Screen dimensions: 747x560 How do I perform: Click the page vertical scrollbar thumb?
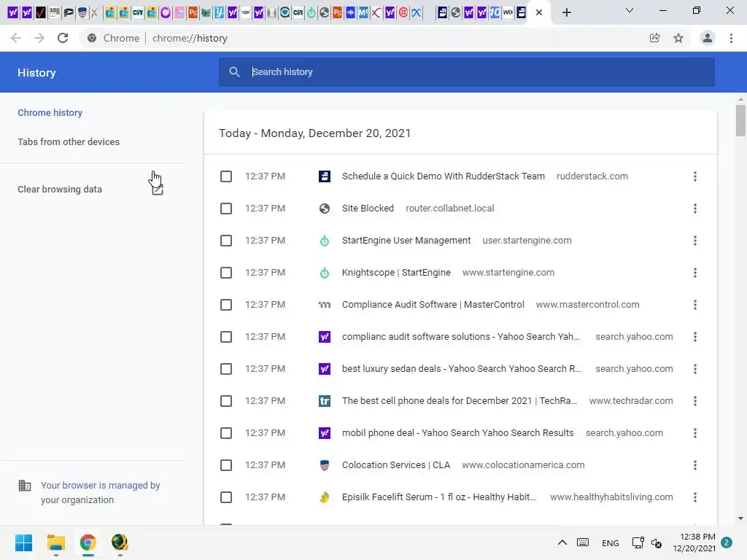point(740,120)
